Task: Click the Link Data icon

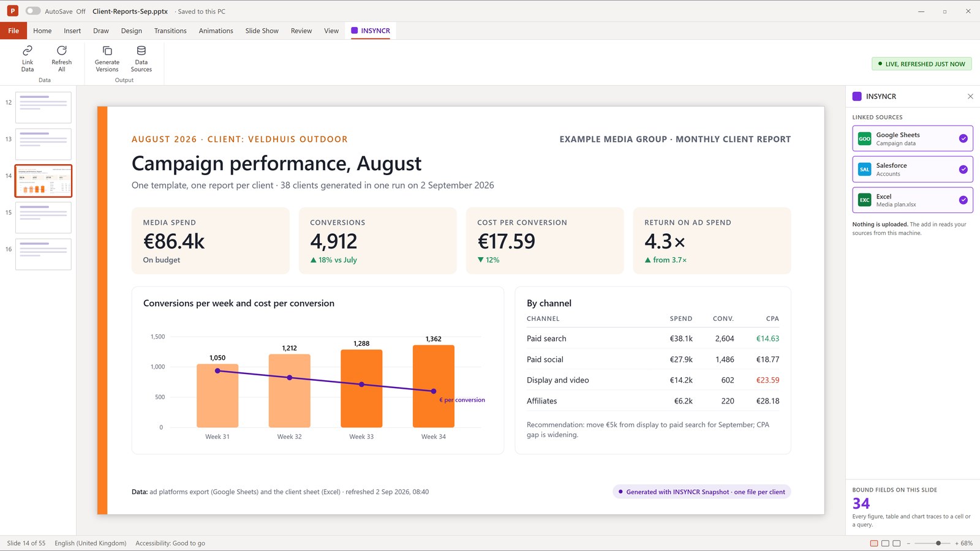Action: [28, 50]
